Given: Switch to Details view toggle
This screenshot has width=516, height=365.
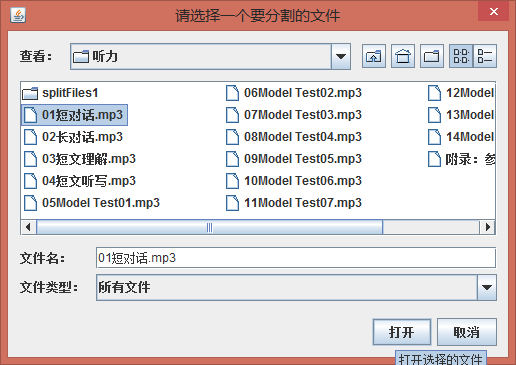Looking at the screenshot, I should tap(485, 56).
